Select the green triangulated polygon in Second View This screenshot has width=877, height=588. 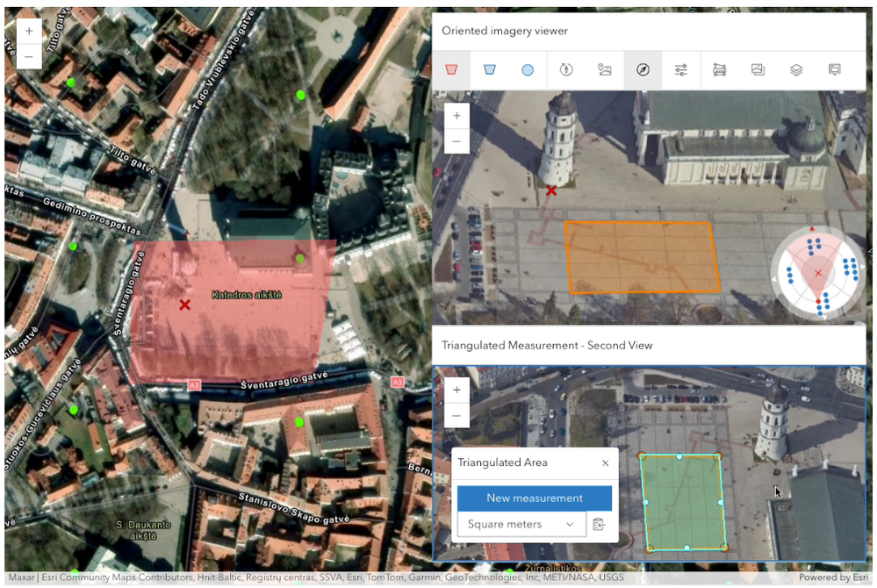point(684,503)
